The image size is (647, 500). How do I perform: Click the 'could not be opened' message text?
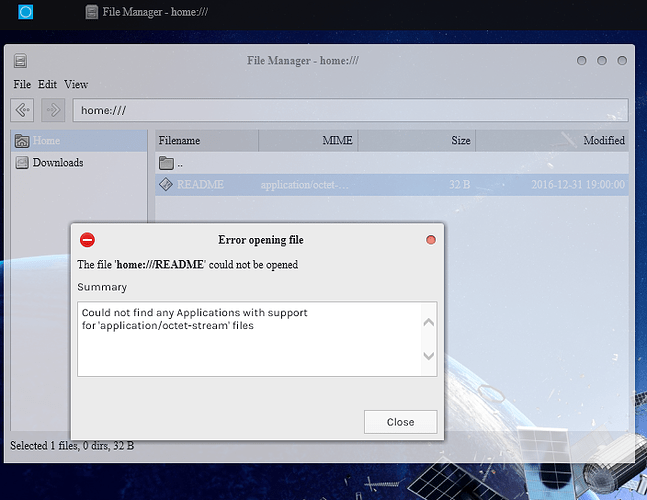[x=253, y=264]
